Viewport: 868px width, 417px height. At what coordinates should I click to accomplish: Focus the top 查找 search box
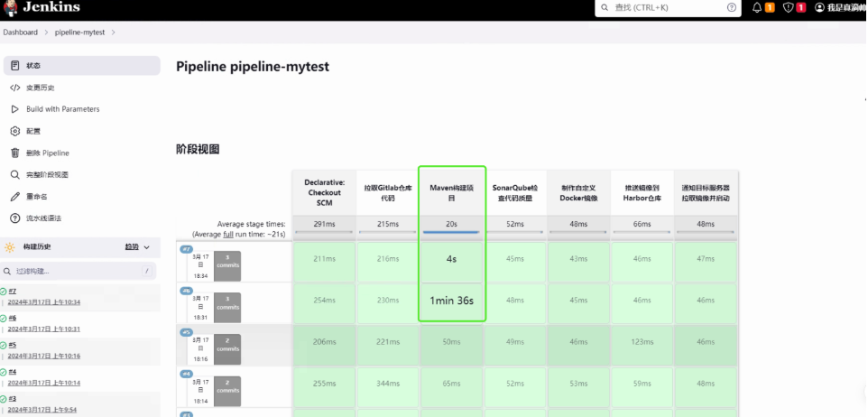coord(669,8)
